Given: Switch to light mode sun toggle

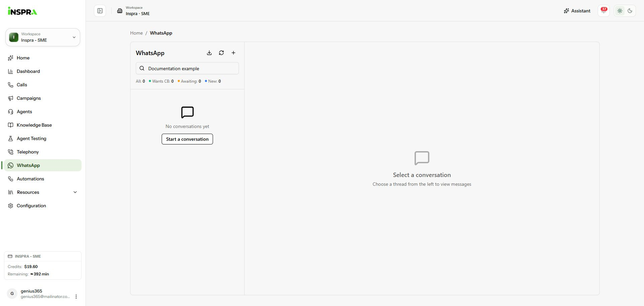Looking at the screenshot, I should (620, 11).
